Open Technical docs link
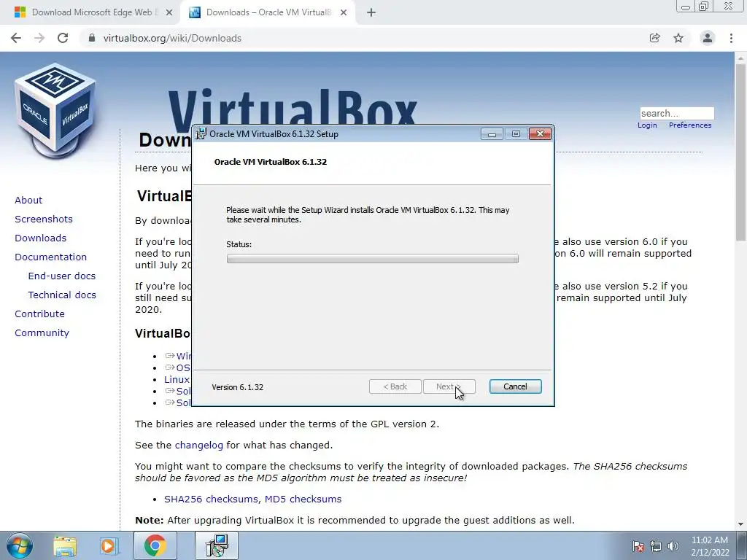The height and width of the screenshot is (560, 747). point(62,295)
